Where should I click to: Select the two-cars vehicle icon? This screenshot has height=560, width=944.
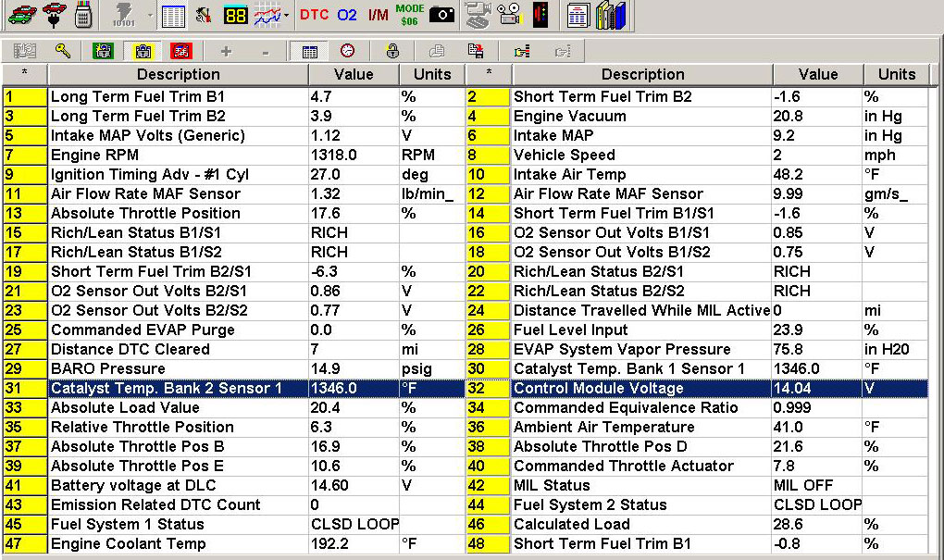pyautogui.click(x=19, y=15)
